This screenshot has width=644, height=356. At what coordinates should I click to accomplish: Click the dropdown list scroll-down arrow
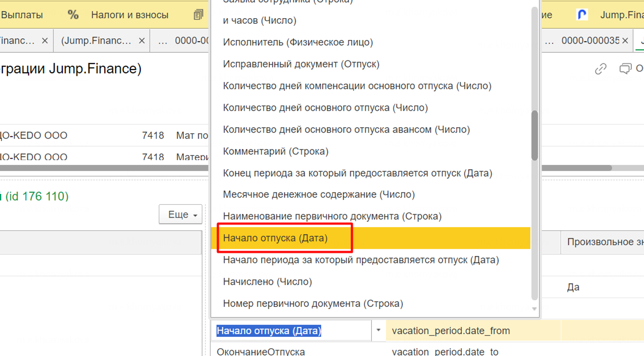coord(534,309)
